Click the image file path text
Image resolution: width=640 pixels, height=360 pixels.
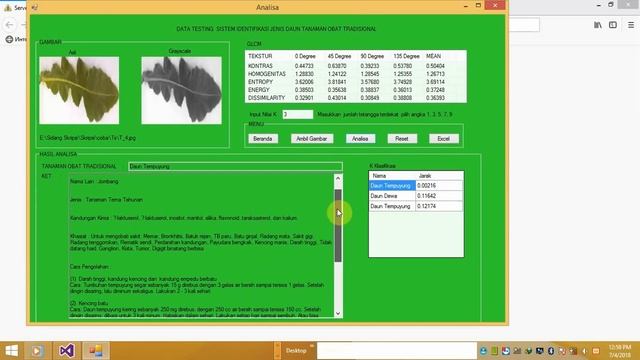pyautogui.click(x=88, y=138)
